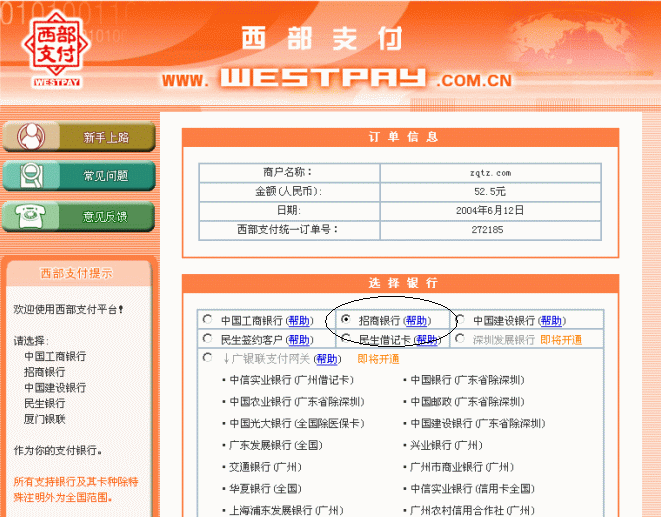Screen dimensions: 661x517
Task: Click the telephone icon on 意见反馈 button
Action: 29,216
